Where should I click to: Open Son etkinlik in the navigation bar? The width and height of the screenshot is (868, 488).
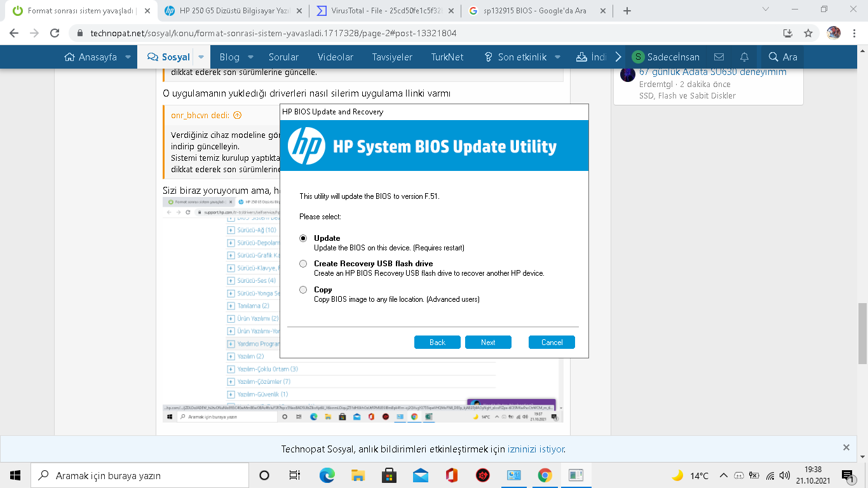515,57
